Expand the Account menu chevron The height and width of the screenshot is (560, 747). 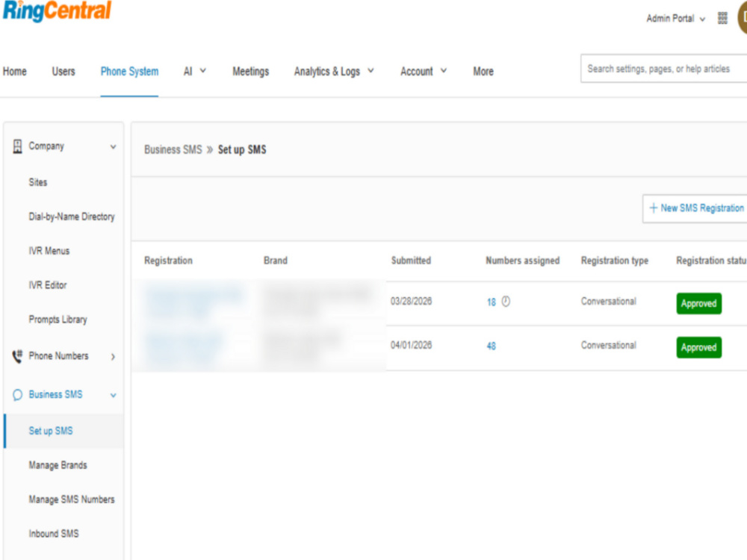pyautogui.click(x=444, y=71)
